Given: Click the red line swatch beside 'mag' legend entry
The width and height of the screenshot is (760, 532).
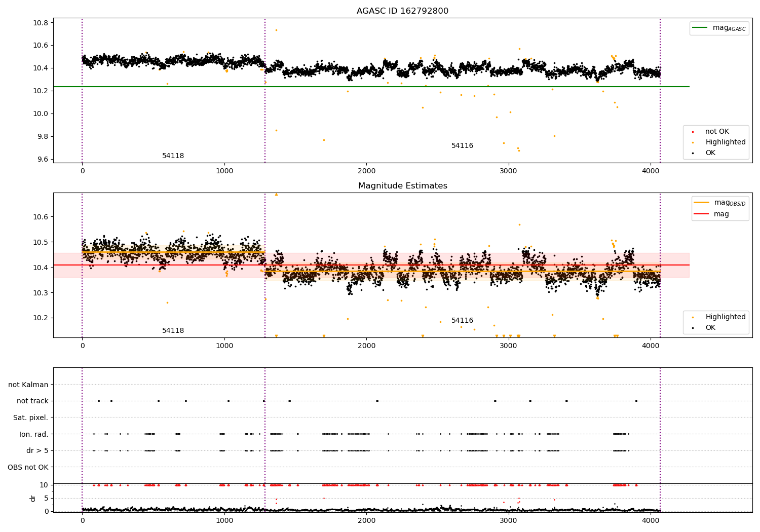Looking at the screenshot, I should [x=701, y=214].
